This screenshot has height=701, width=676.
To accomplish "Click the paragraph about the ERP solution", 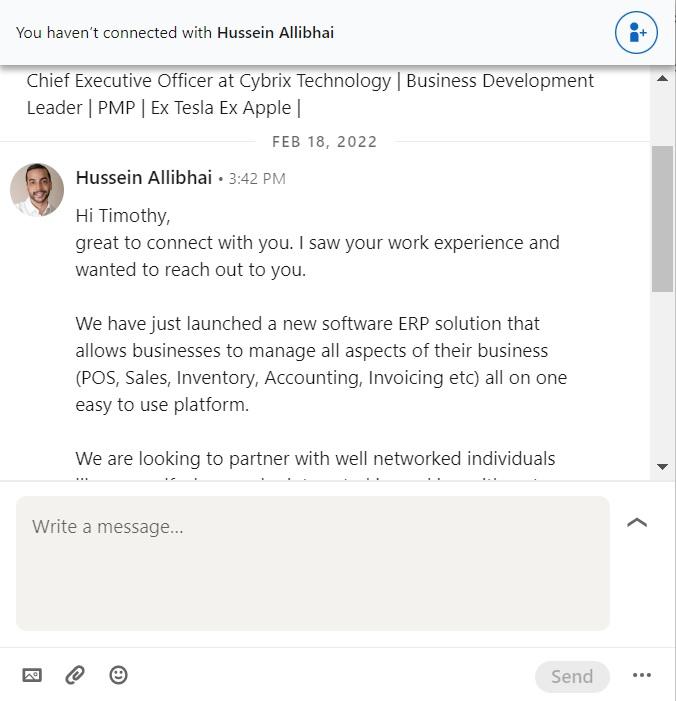I will tap(320, 364).
